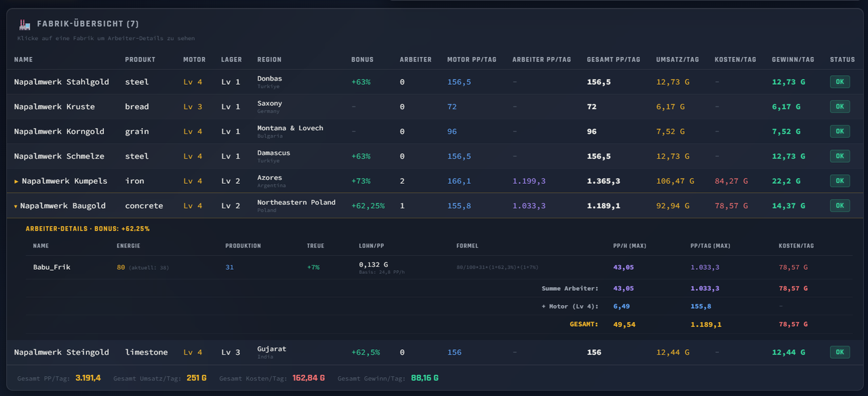This screenshot has height=396, width=868.
Task: Click the Umsatz/Tag column header
Action: (x=677, y=60)
